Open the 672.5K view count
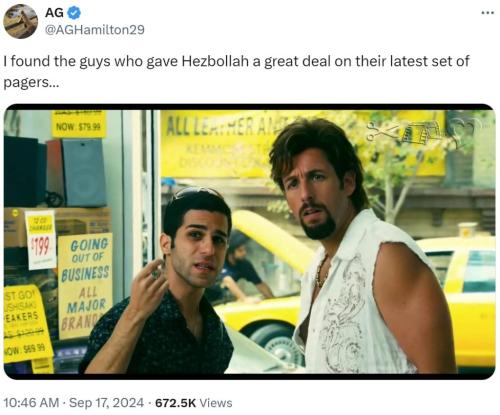Screen dimensions: 500x415 (x=176, y=403)
